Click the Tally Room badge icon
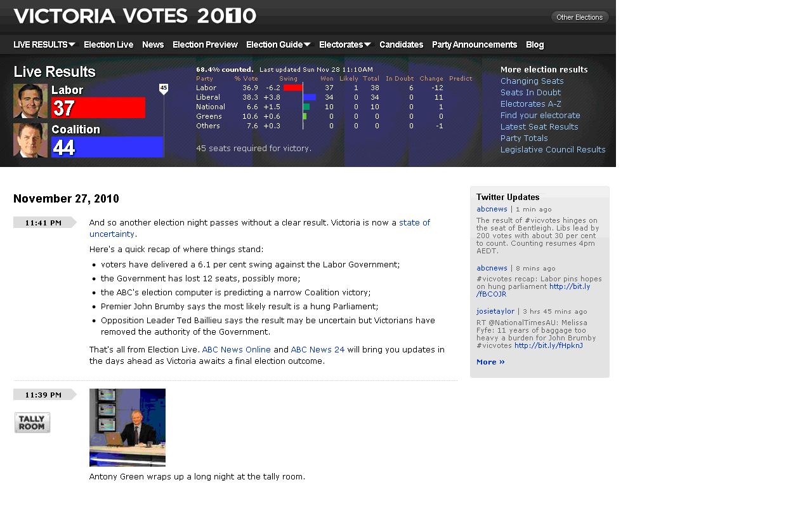This screenshot has height=508, width=812. click(x=32, y=422)
